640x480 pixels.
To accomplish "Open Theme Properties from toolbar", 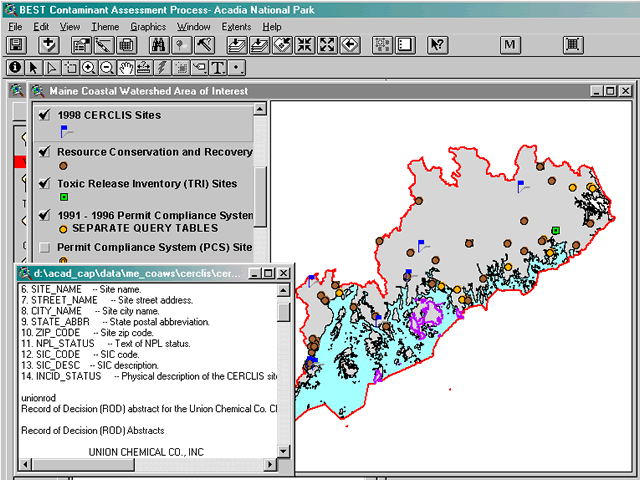I will [x=81, y=45].
